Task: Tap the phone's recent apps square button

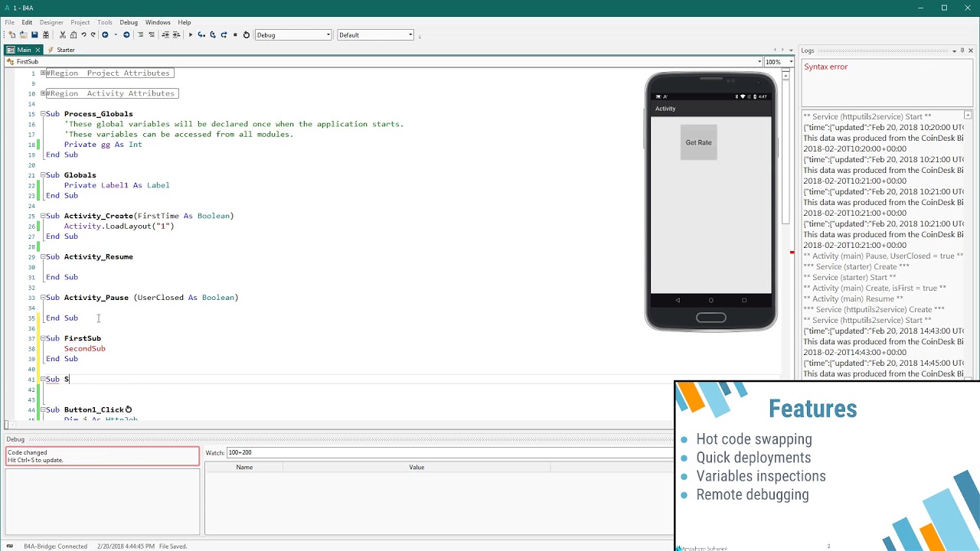Action: click(x=744, y=301)
